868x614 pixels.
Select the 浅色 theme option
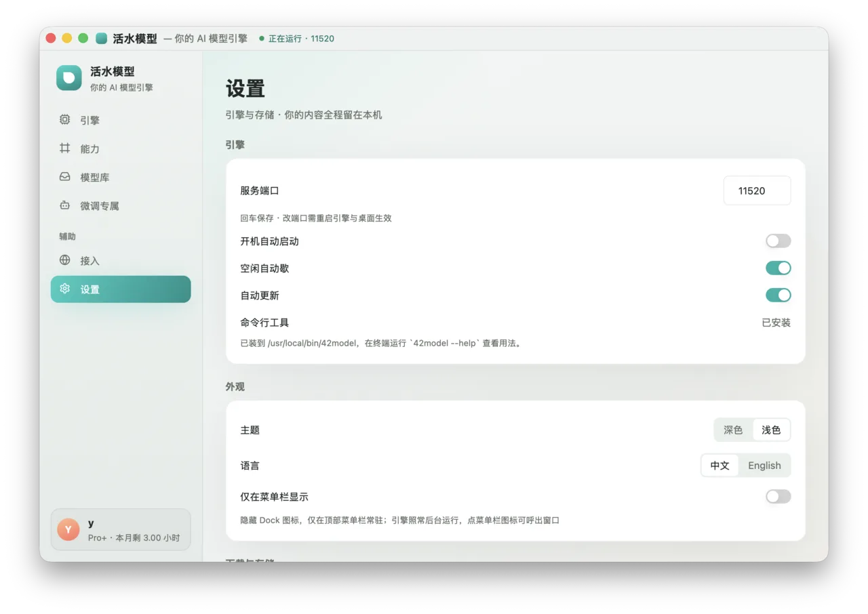(x=771, y=430)
